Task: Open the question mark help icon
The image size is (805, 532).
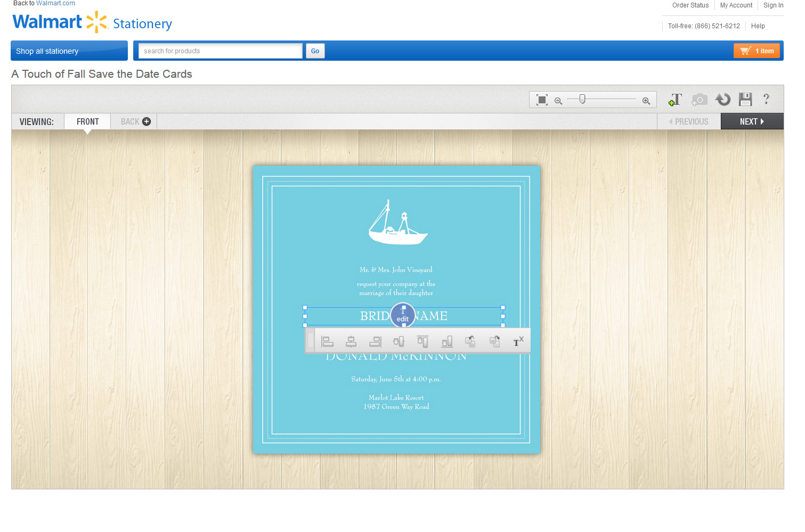Action: pyautogui.click(x=766, y=99)
